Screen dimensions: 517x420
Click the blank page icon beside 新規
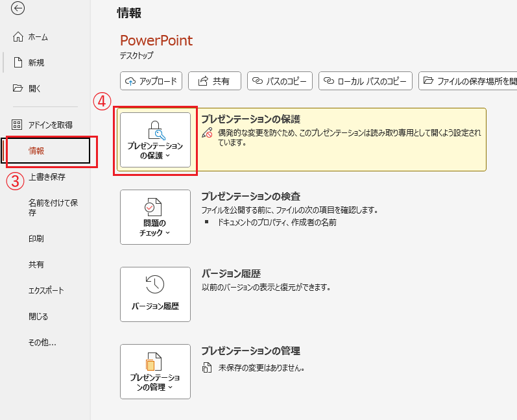tap(18, 62)
